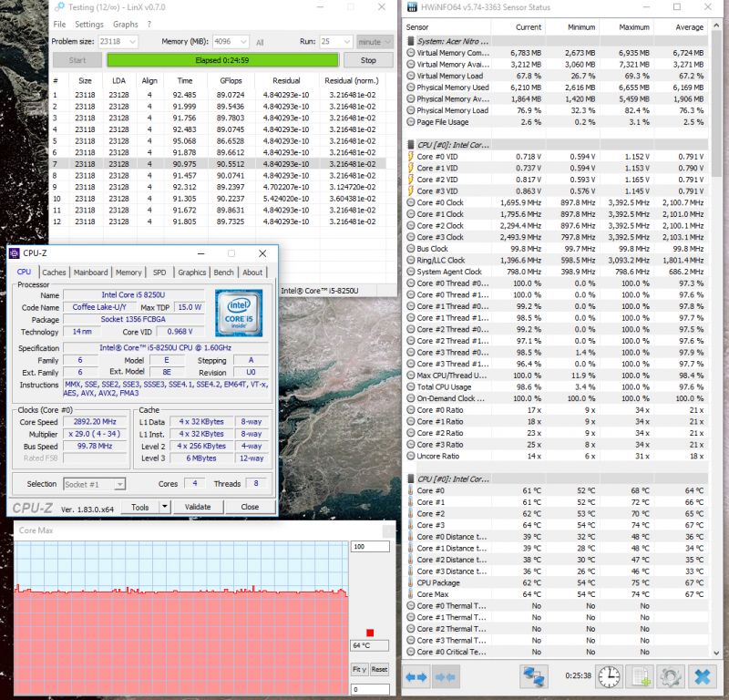The image size is (729, 700).
Task: Click lightning icon beside Core #0 VID
Action: pyautogui.click(x=411, y=156)
